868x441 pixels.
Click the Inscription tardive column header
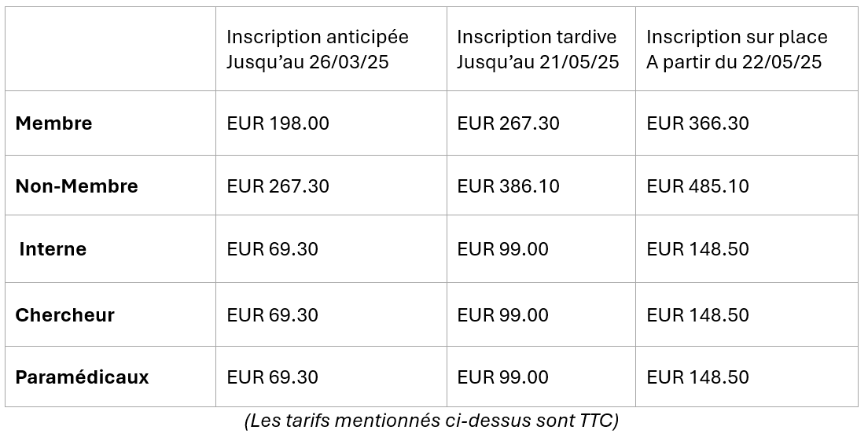pos(538,50)
